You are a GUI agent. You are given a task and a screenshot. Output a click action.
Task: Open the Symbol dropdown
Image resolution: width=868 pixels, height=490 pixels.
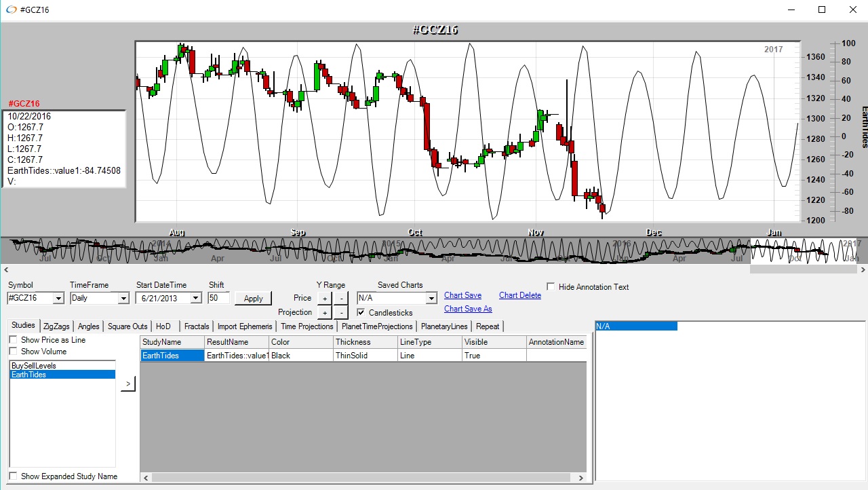click(x=58, y=299)
